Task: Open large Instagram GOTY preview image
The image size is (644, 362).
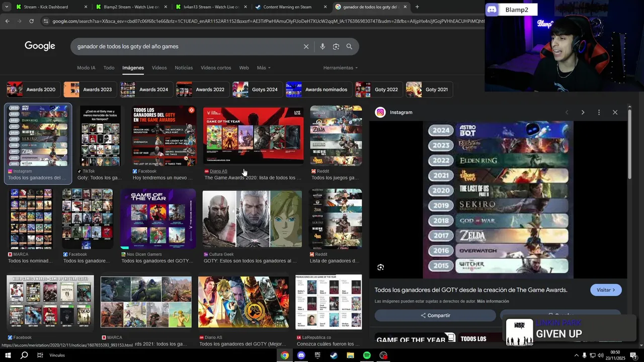Action: tap(498, 200)
